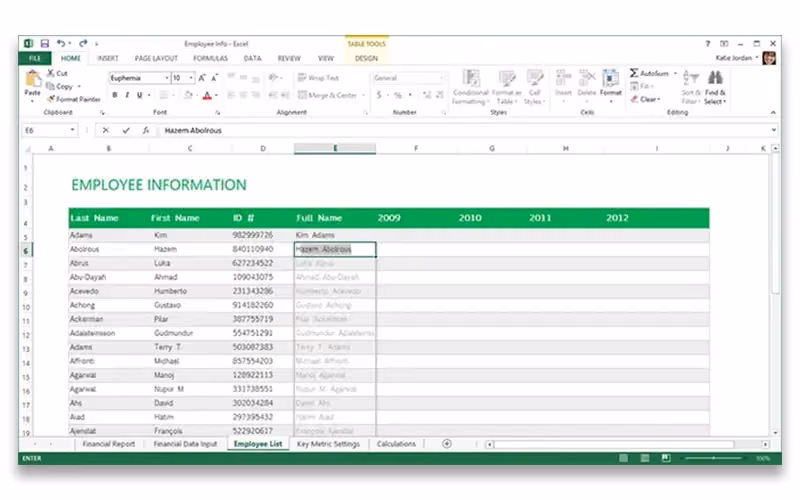Click the Paste clipboard icon
The width and height of the screenshot is (800, 500).
[33, 80]
